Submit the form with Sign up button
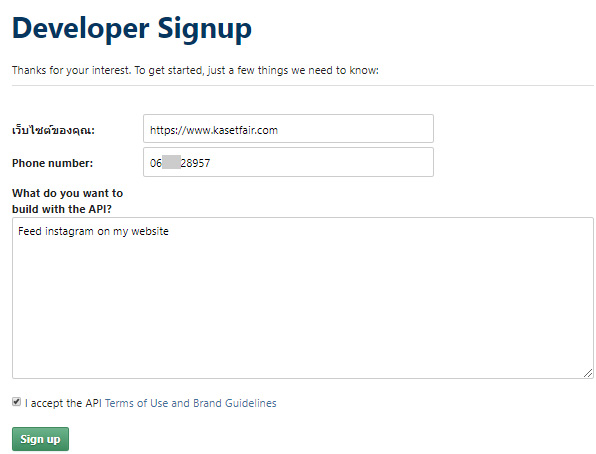The image size is (596, 454). (x=40, y=439)
